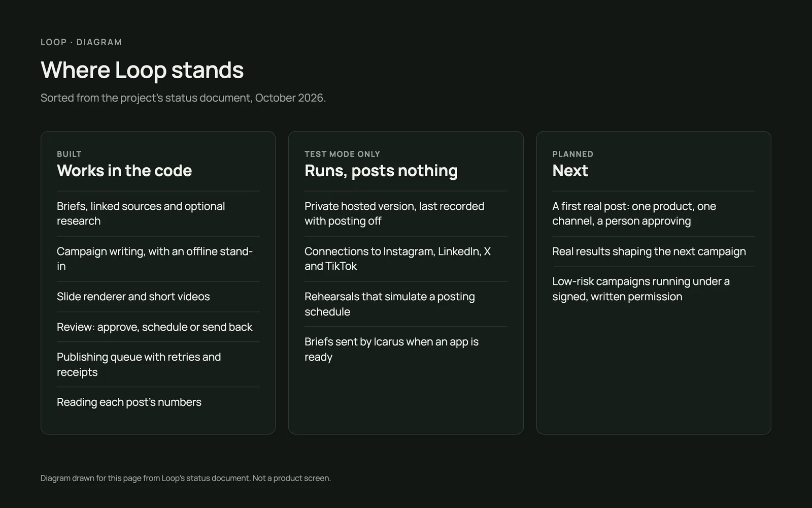Click 'A first real post' planned item

(x=653, y=213)
